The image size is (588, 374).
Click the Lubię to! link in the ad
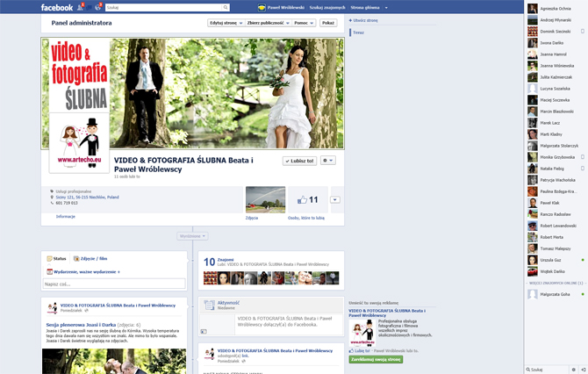pyautogui.click(x=362, y=351)
